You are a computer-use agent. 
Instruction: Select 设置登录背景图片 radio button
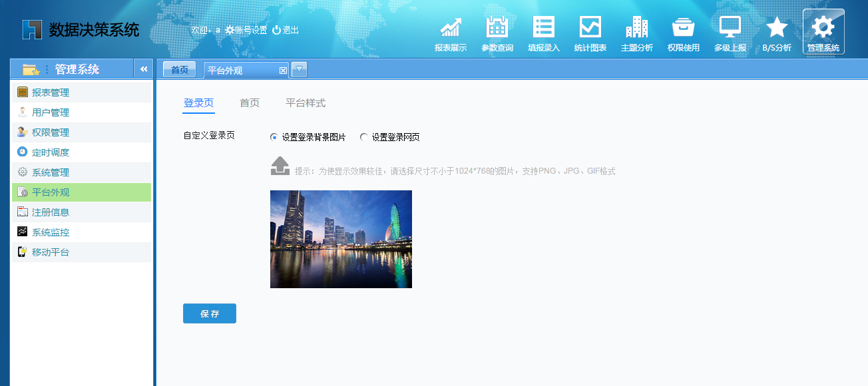click(274, 137)
